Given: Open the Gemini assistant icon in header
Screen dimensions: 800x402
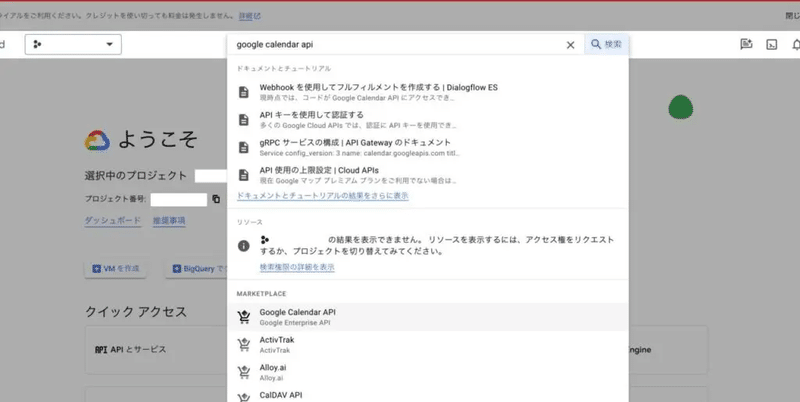Looking at the screenshot, I should [x=746, y=44].
